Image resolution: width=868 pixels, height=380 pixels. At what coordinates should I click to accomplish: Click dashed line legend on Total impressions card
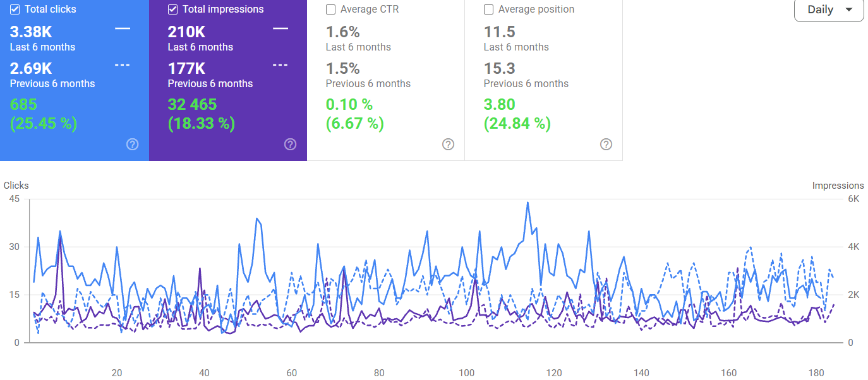coord(280,65)
